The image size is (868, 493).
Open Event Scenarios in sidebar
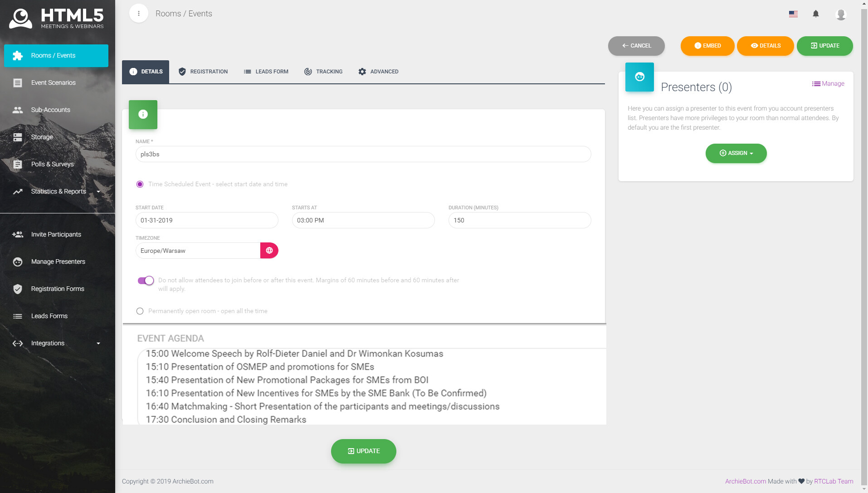tap(56, 83)
